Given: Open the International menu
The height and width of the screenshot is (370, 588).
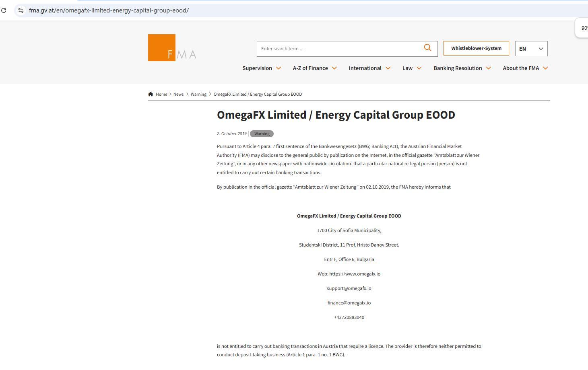Looking at the screenshot, I should tap(365, 68).
